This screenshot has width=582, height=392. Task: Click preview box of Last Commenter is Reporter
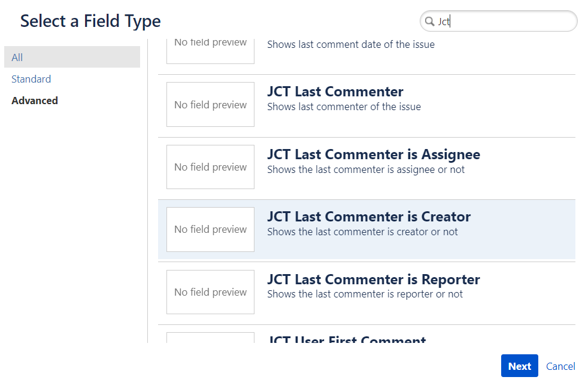[x=210, y=292]
